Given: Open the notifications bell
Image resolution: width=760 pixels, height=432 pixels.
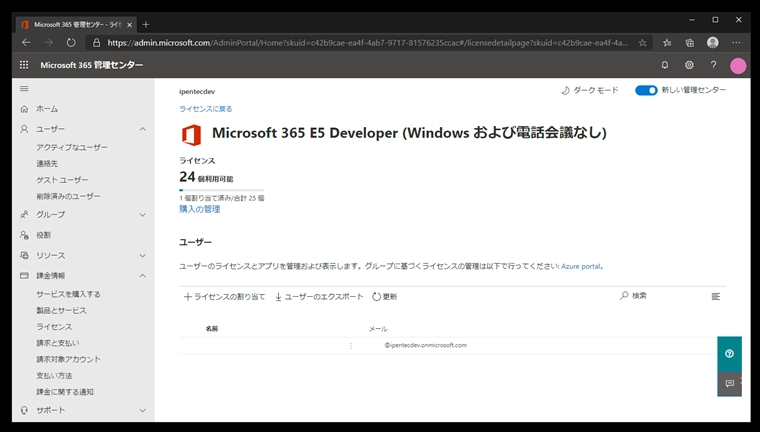Looking at the screenshot, I should click(x=665, y=65).
